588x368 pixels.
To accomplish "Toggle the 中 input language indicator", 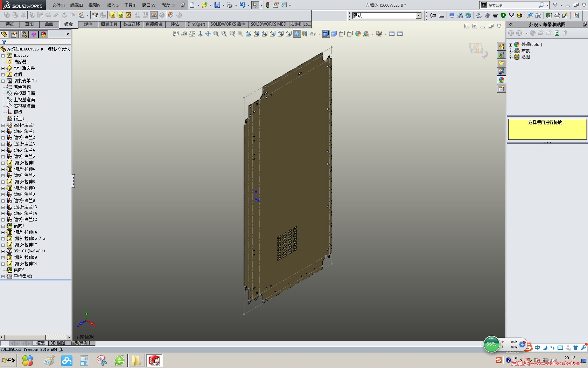I will click(537, 348).
